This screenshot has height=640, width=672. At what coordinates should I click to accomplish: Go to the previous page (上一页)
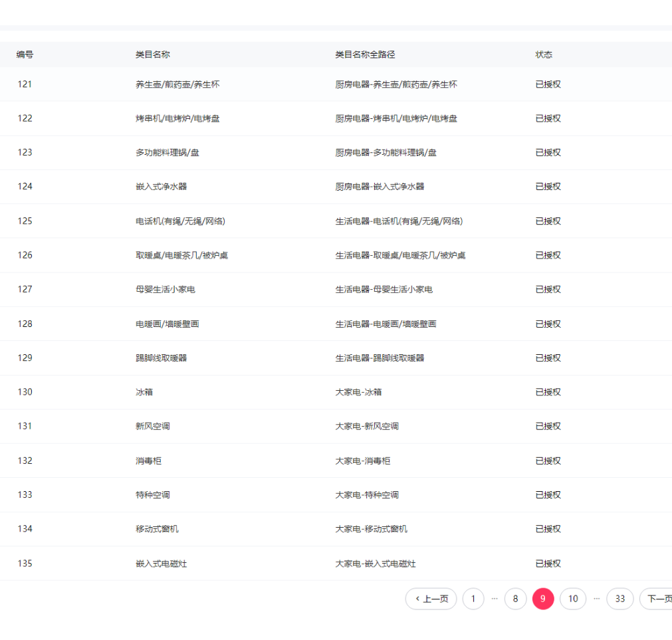pos(431,599)
